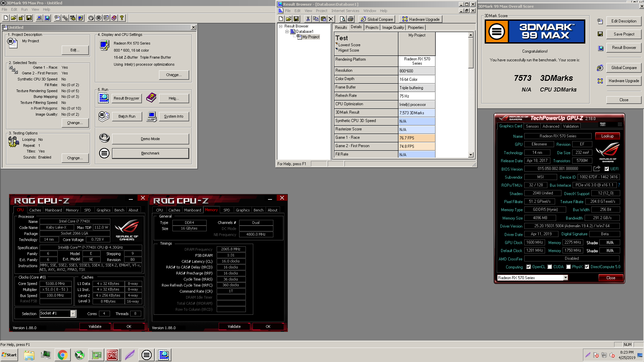The height and width of the screenshot is (362, 644).
Task: Click New project icon in 3DMark toolbar
Action: pyautogui.click(x=6, y=18)
